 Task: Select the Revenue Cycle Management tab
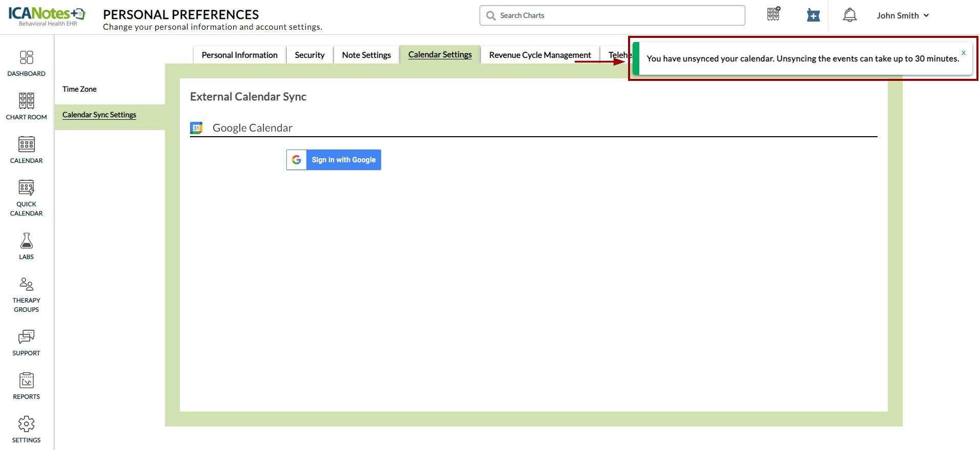[539, 55]
